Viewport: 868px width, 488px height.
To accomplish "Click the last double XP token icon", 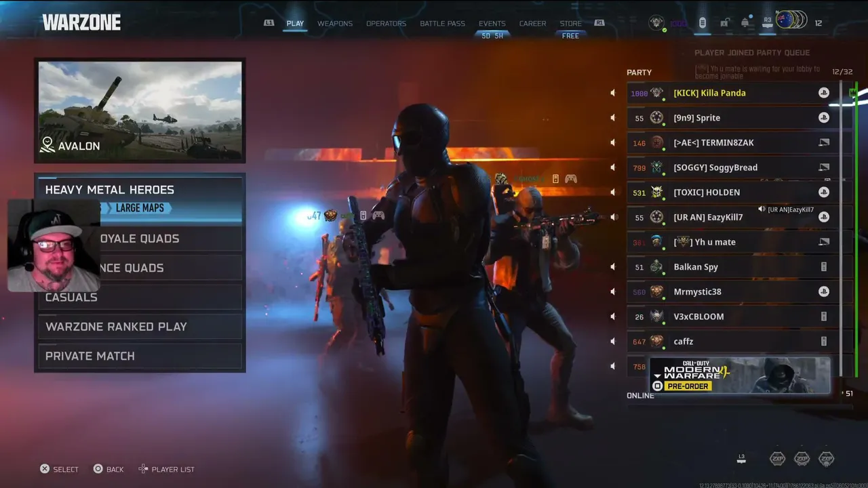I will click(826, 459).
